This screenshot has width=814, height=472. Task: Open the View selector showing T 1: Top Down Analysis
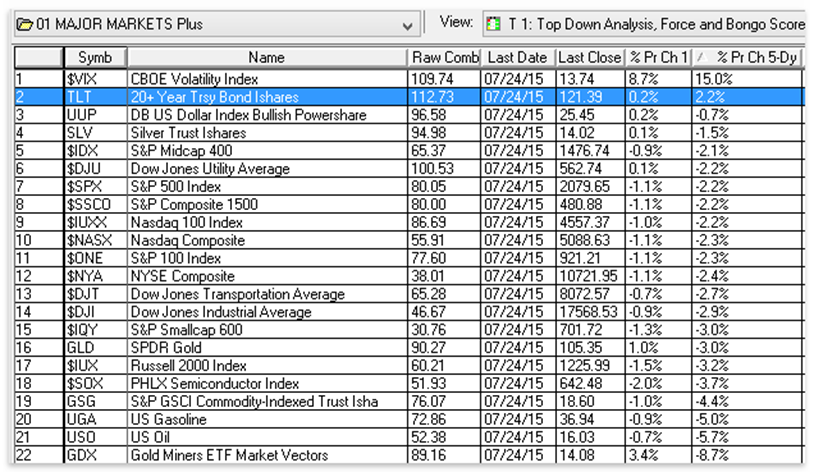click(x=644, y=24)
